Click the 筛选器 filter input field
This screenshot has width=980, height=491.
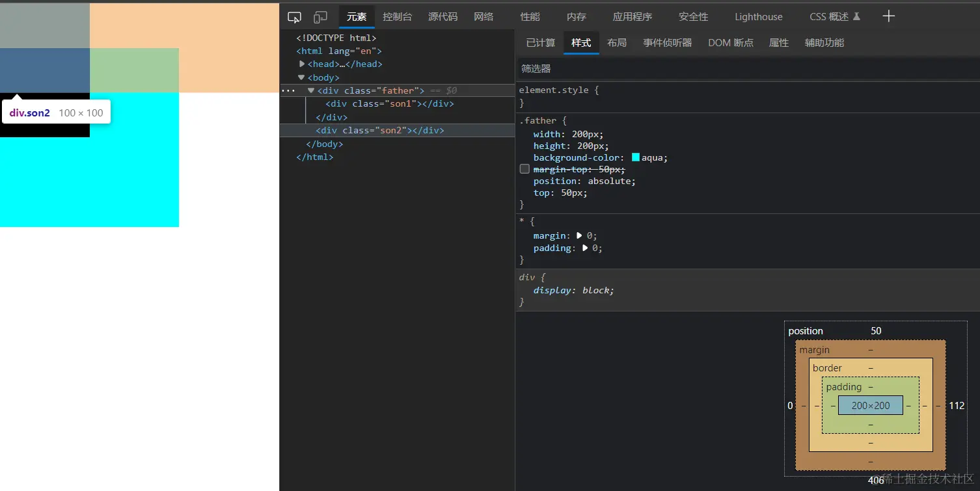748,68
